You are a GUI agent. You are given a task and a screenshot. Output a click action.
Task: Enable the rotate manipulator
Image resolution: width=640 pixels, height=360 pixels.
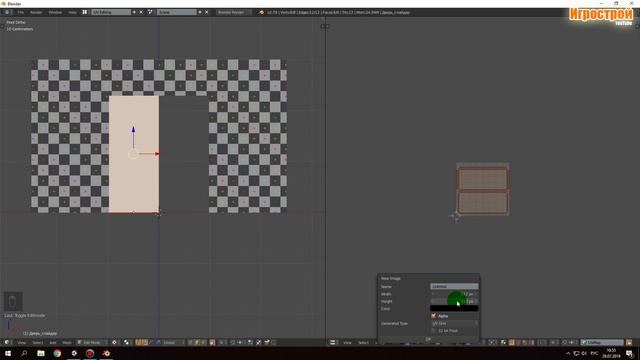152,342
